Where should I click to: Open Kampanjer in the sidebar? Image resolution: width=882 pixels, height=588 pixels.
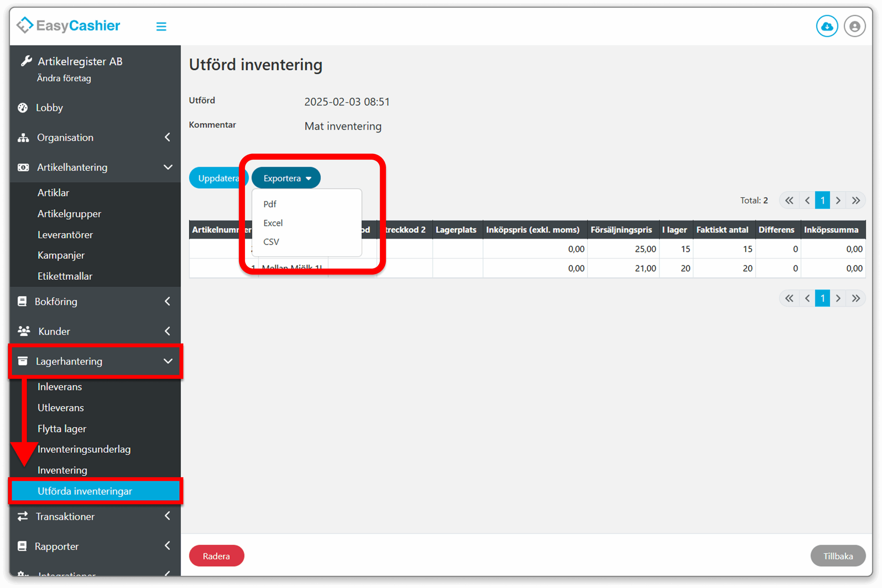coord(61,255)
